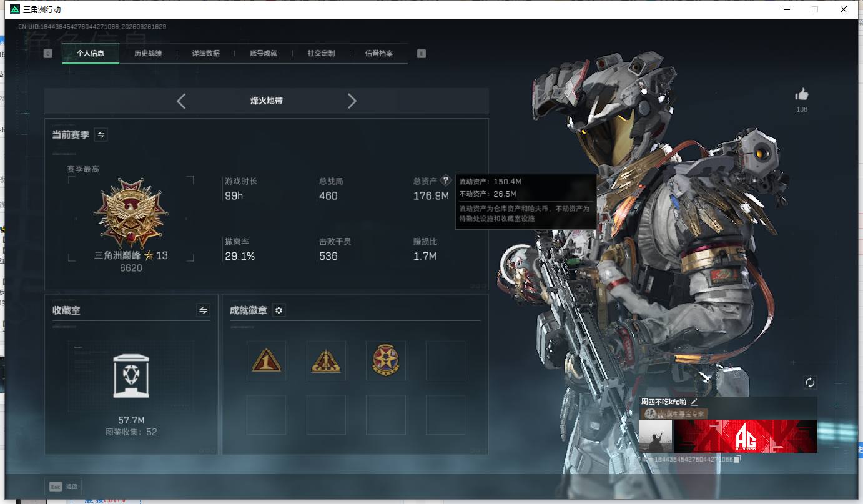Screen dimensions: 863x504
Task: Select the round star medal badge
Action: click(x=385, y=360)
